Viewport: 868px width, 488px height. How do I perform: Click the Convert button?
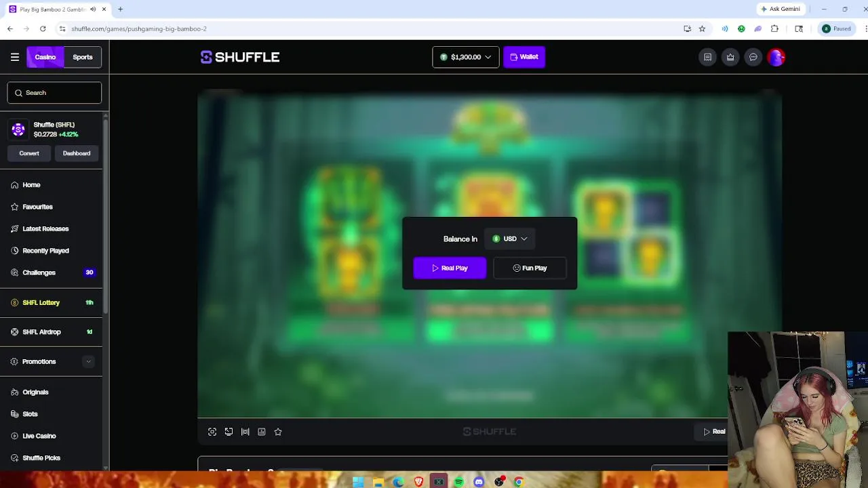click(x=29, y=153)
